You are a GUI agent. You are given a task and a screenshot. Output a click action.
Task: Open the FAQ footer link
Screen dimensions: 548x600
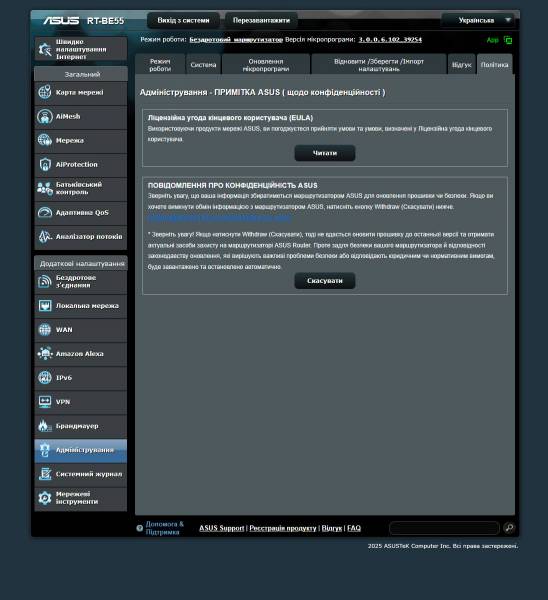tap(354, 528)
